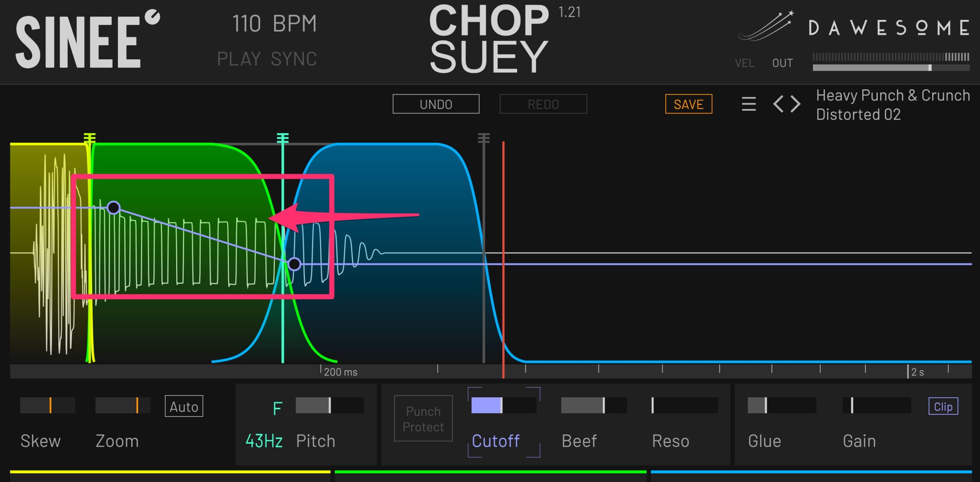Go to previous preset arrow
Screen dimensions: 980x482
778,104
